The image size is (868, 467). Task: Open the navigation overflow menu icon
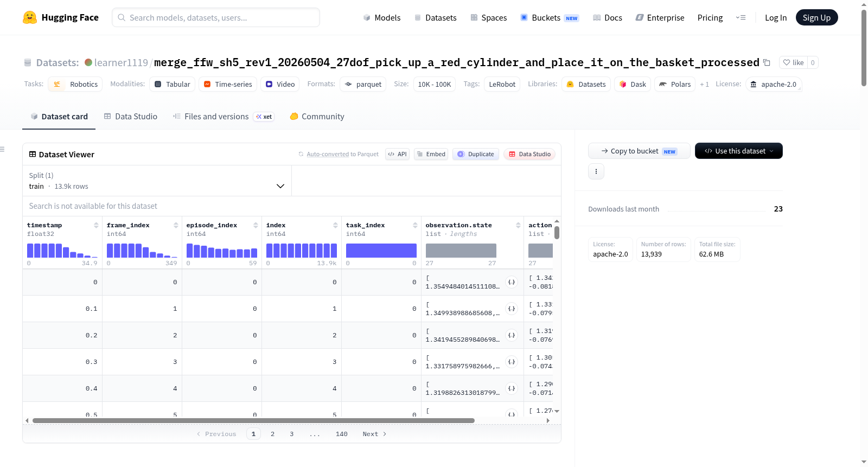point(741,17)
